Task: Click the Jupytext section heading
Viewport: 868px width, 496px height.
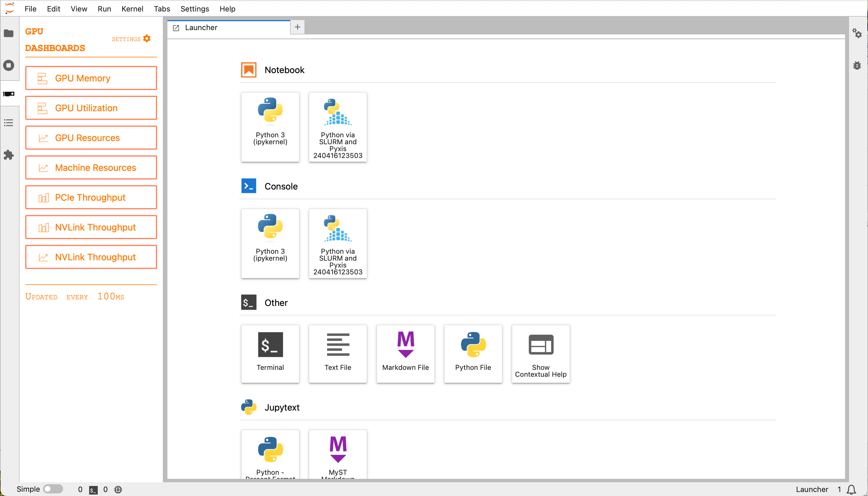Action: point(282,407)
